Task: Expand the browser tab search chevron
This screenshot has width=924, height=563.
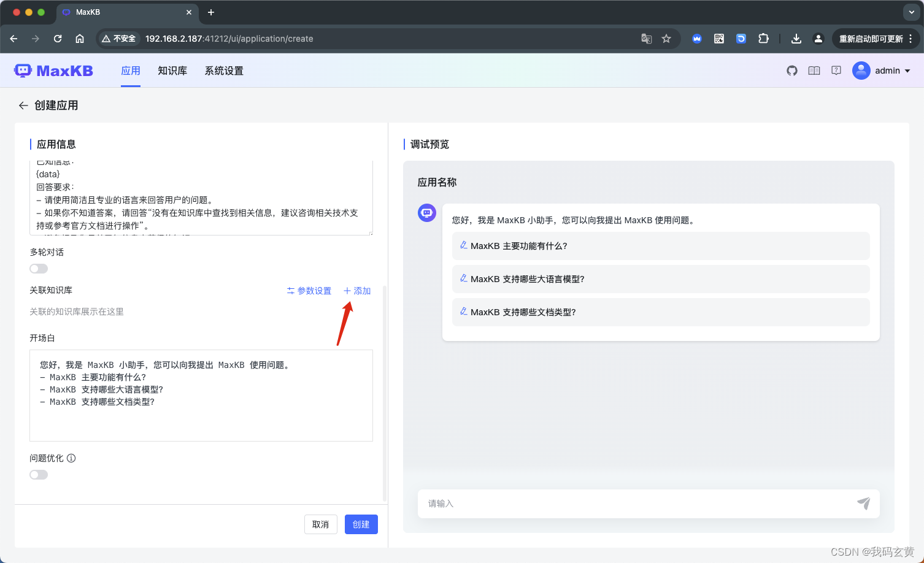Action: pyautogui.click(x=912, y=12)
